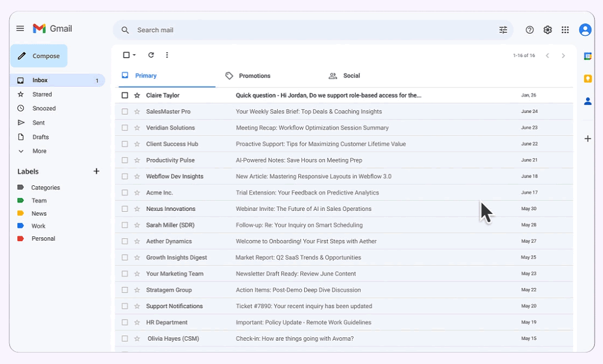Open email 'Ticket #7890: Your recent inquiry has been updated'

tap(304, 306)
